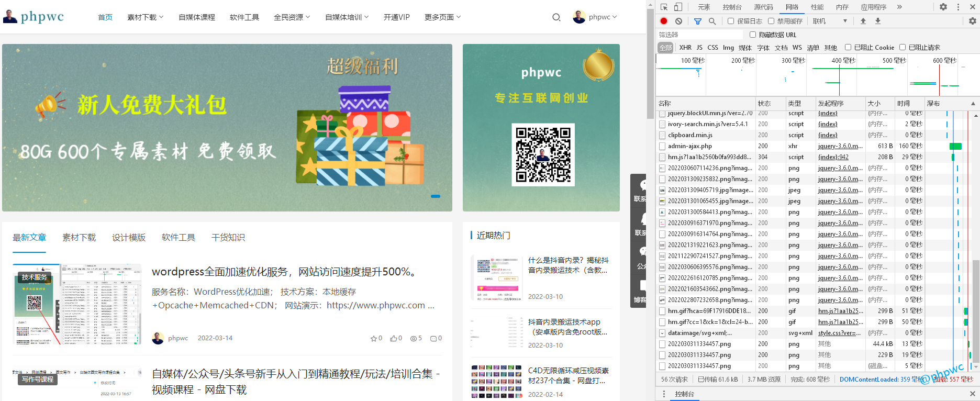Focus the 筛选器 filter input field
980x401 pixels.
pos(700,35)
